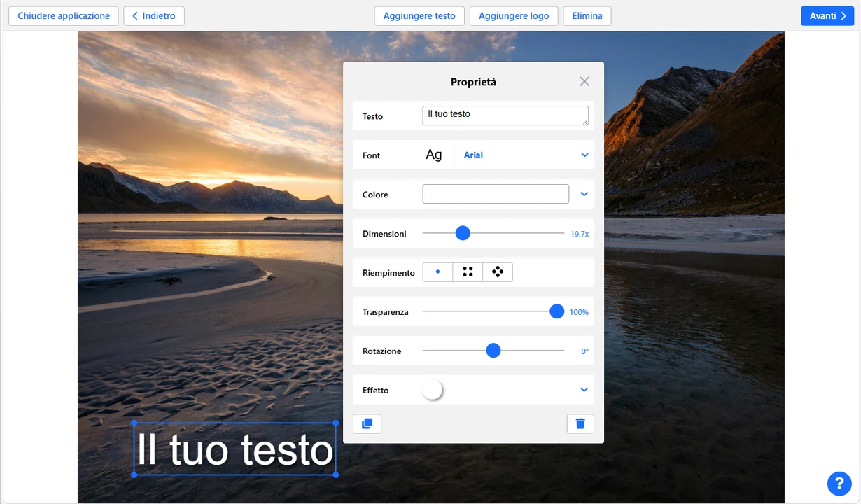The image size is (861, 504).
Task: Close the Proprietà panel
Action: 584,82
